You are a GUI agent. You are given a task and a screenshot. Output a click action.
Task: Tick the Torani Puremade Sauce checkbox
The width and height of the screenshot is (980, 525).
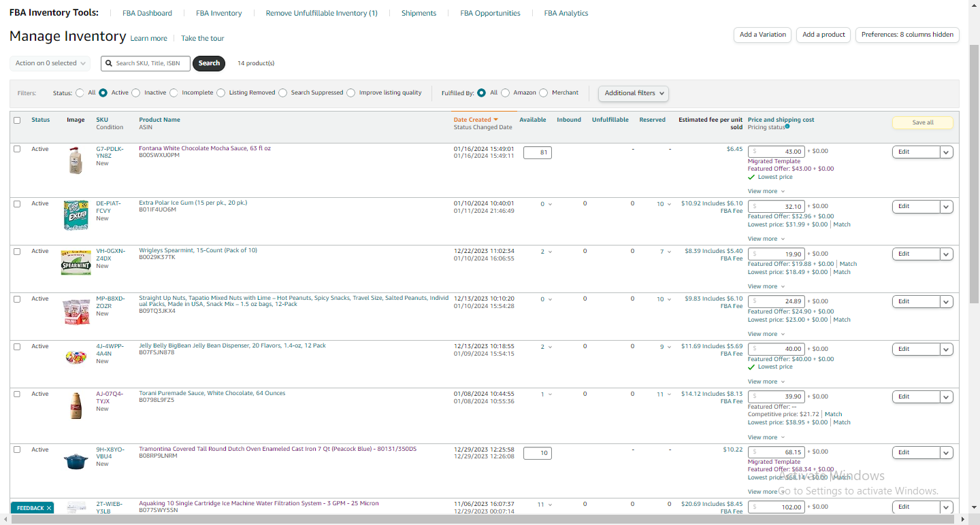click(x=17, y=394)
